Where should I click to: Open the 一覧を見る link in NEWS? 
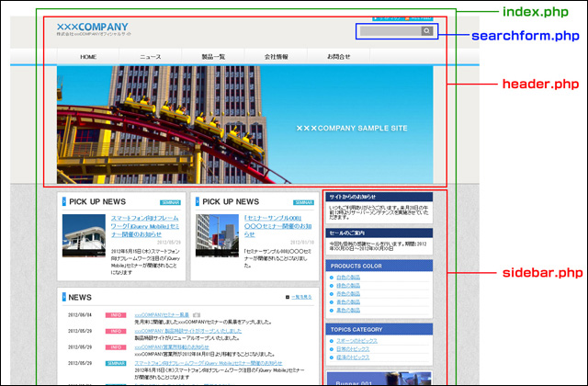pyautogui.click(x=300, y=298)
